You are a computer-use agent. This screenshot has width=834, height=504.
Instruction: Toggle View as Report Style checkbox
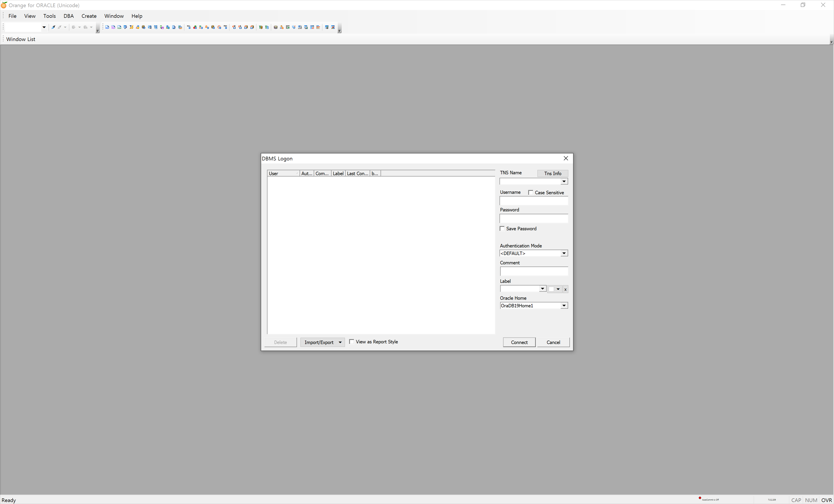pyautogui.click(x=352, y=341)
